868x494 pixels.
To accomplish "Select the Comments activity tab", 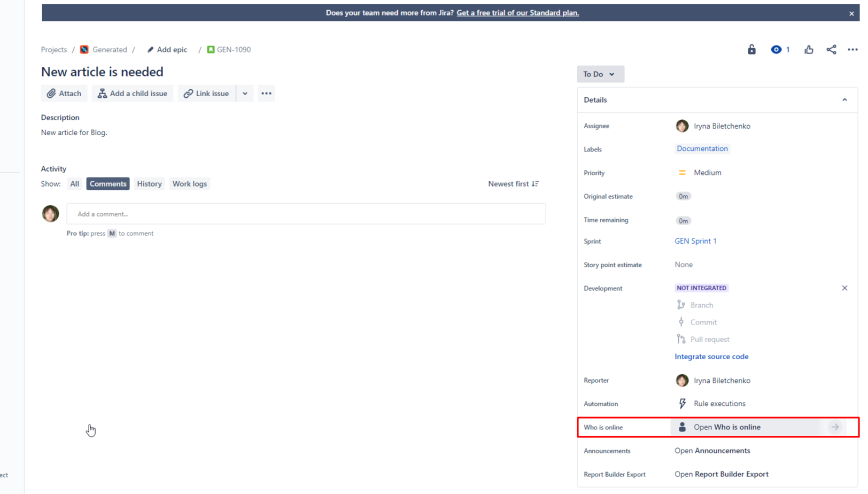I will coord(108,184).
